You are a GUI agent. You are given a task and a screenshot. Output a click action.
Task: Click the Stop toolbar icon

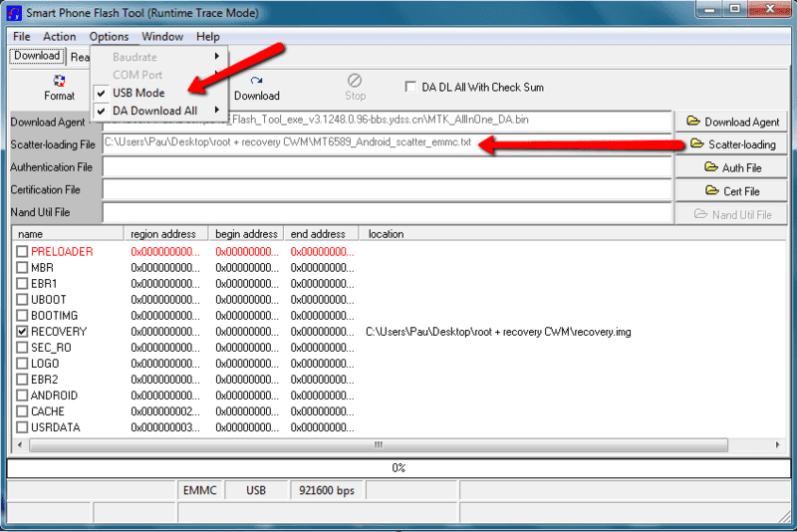click(x=355, y=81)
